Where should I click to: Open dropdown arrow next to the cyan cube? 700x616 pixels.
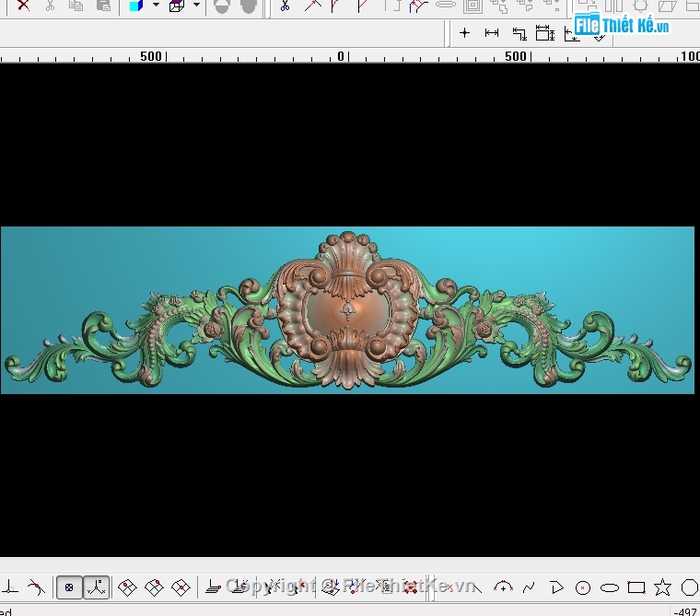click(x=156, y=5)
